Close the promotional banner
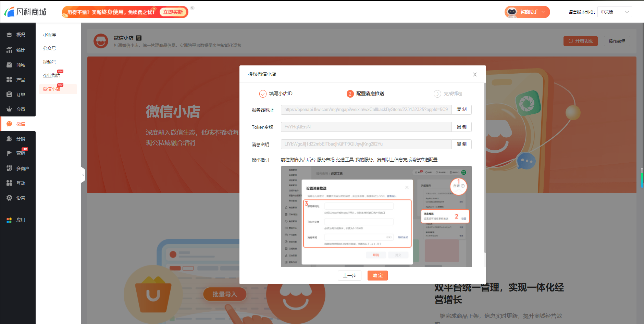 [192, 8]
